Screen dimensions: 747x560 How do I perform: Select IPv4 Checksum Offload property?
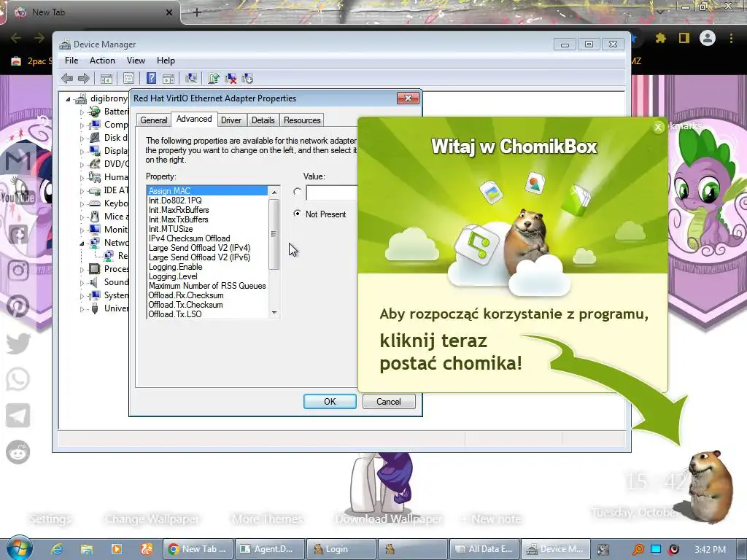point(189,238)
